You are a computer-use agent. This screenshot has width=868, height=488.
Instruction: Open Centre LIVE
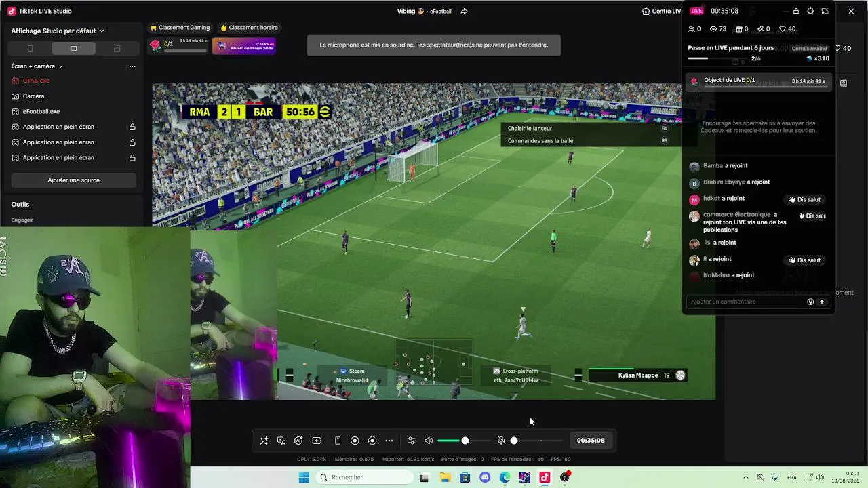click(x=661, y=12)
